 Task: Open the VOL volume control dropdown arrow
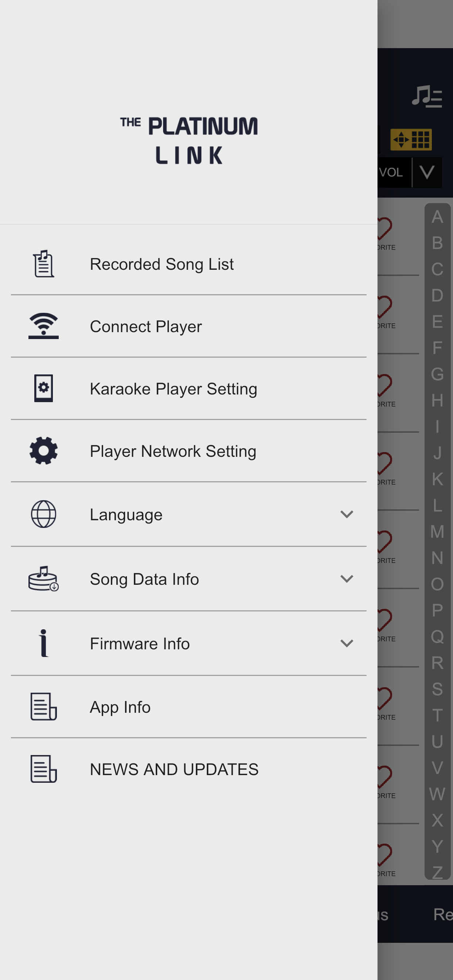[427, 172]
